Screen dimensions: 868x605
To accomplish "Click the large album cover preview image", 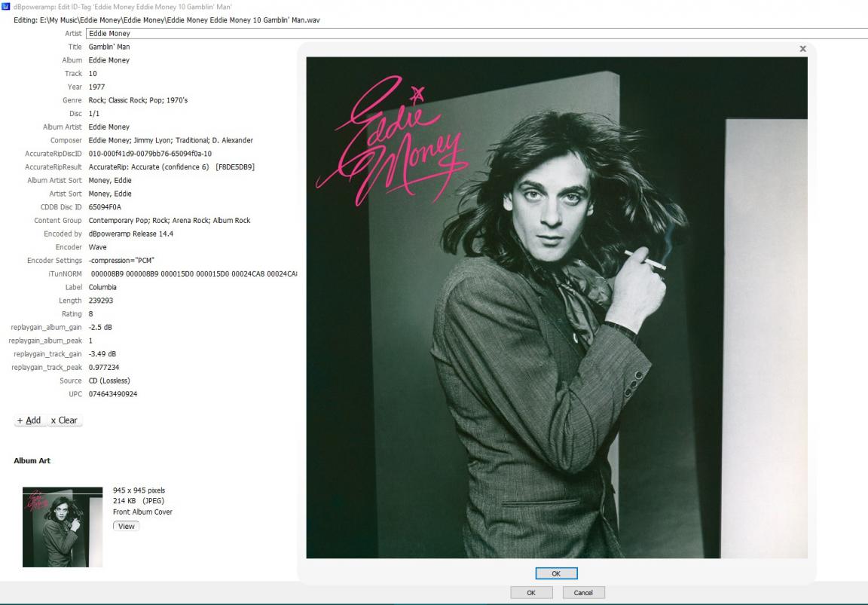I will pos(557,307).
